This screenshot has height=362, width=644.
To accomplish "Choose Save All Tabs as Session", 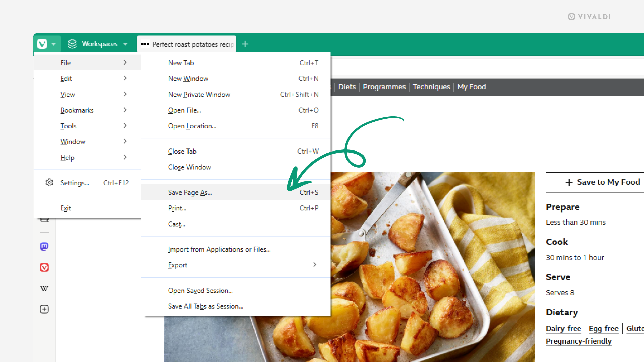I will click(236, 306).
